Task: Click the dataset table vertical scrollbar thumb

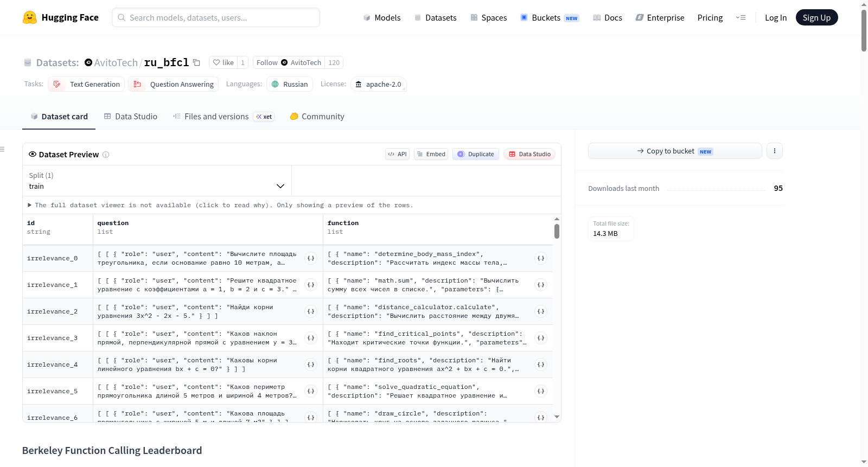Action: point(557,232)
